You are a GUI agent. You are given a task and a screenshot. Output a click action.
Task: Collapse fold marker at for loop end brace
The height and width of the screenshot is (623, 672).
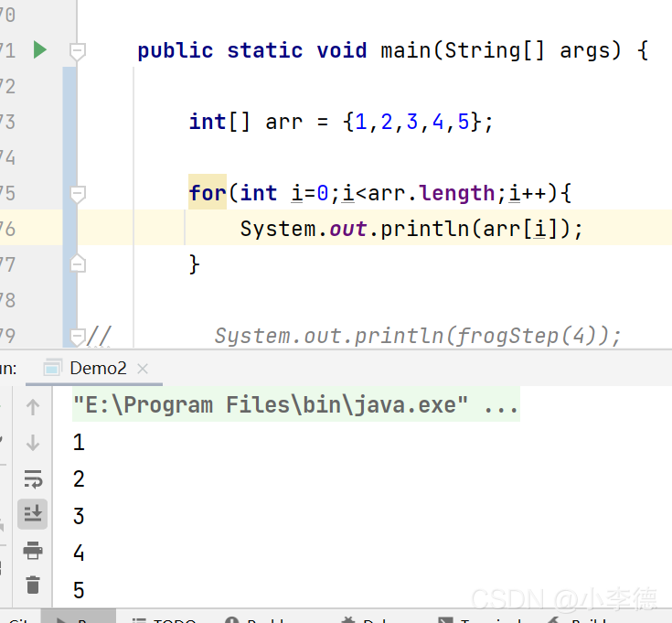point(78,263)
